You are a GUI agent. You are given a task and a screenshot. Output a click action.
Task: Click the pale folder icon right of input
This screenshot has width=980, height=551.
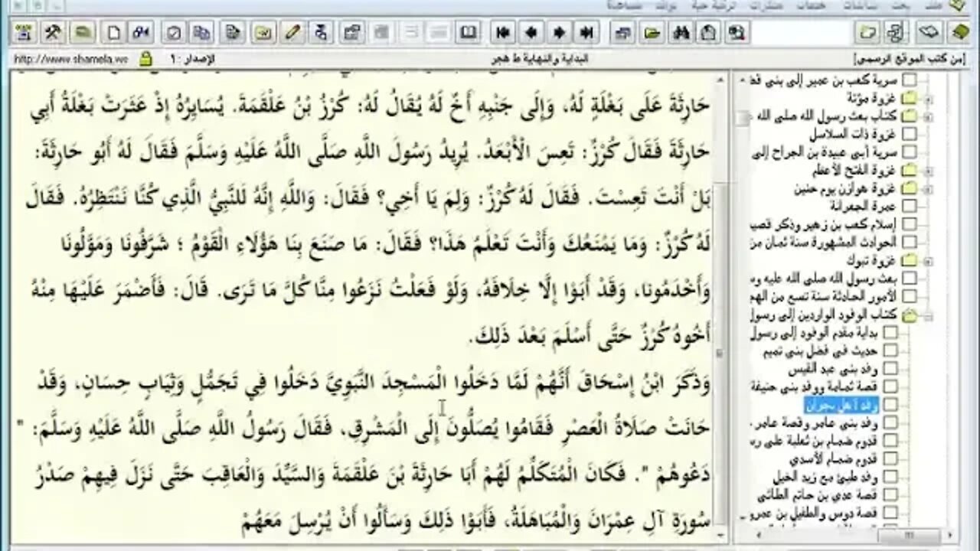[867, 32]
